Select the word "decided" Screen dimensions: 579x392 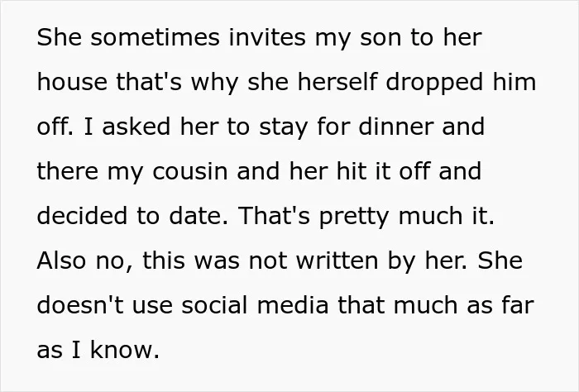pos(82,216)
